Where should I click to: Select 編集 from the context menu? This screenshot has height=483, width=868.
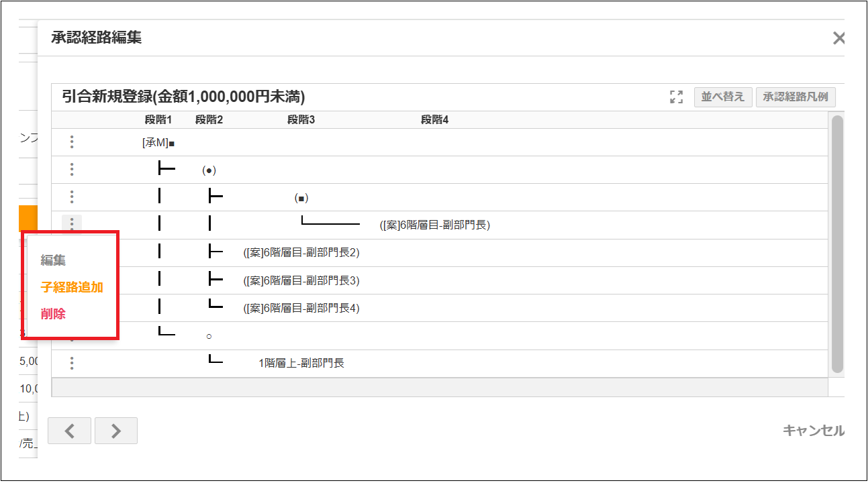tap(53, 260)
